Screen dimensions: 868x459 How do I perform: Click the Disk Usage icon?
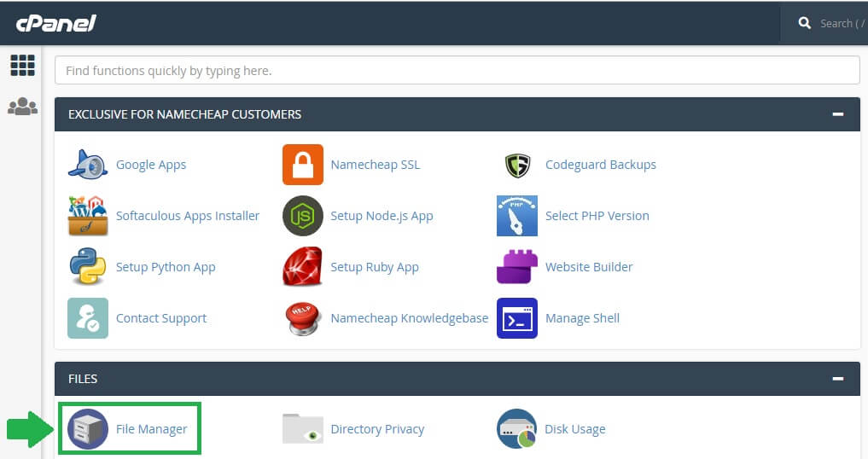517,429
